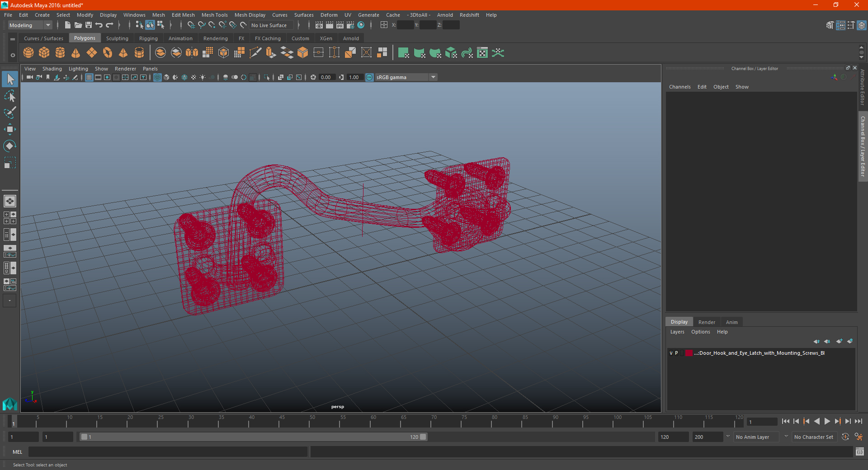Click the time range slider bar
This screenshot has width=868, height=470.
click(253, 437)
